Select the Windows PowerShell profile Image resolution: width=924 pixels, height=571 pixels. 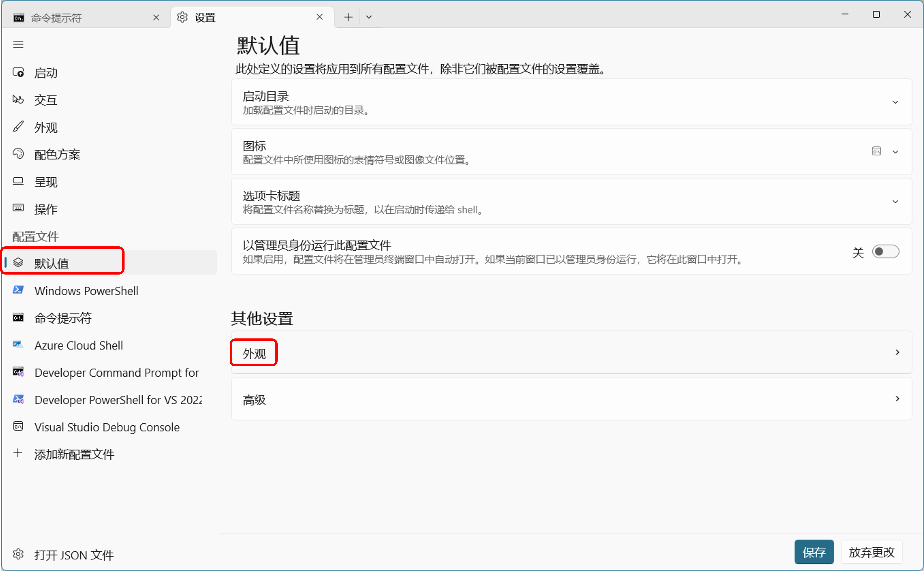click(86, 291)
